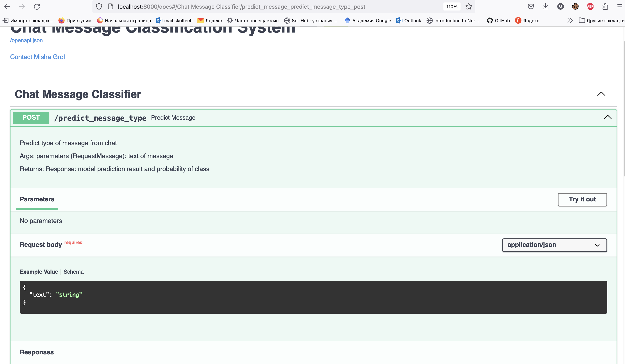Image resolution: width=625 pixels, height=364 pixels.
Task: Switch to the Schema tab
Action: [73, 272]
